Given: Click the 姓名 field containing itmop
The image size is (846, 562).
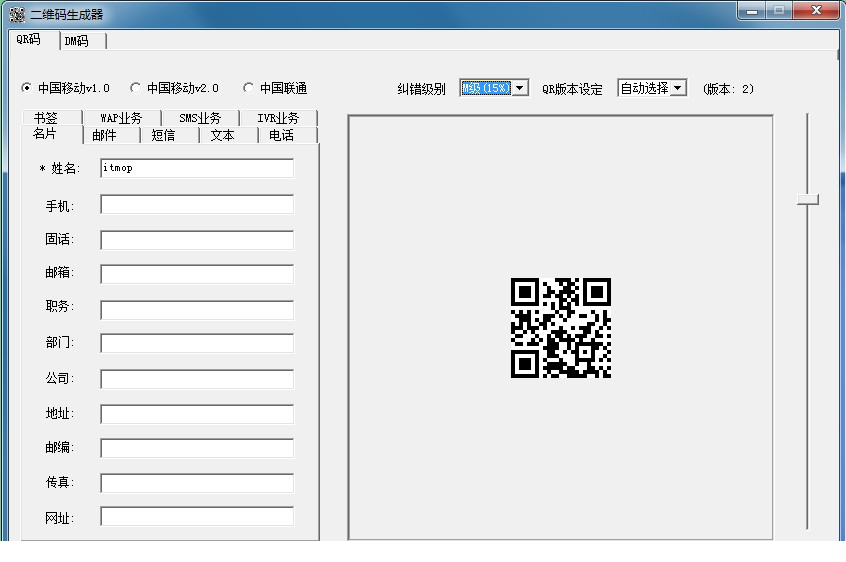Looking at the screenshot, I should click(197, 168).
